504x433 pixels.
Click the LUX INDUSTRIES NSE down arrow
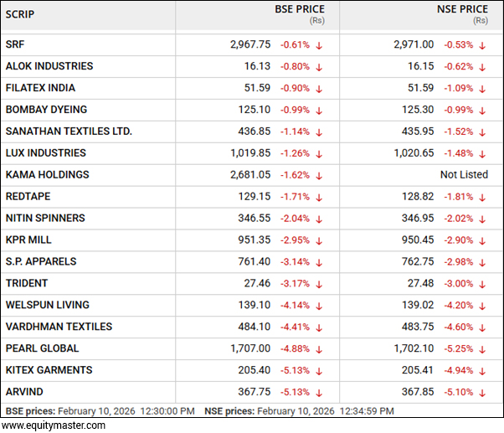(481, 154)
